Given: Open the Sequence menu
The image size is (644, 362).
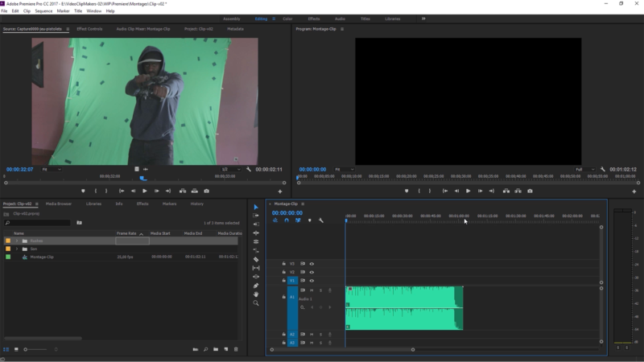Looking at the screenshot, I should 43,11.
